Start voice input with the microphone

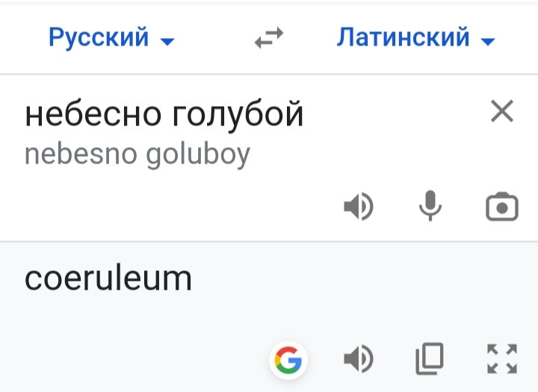pyautogui.click(x=430, y=206)
